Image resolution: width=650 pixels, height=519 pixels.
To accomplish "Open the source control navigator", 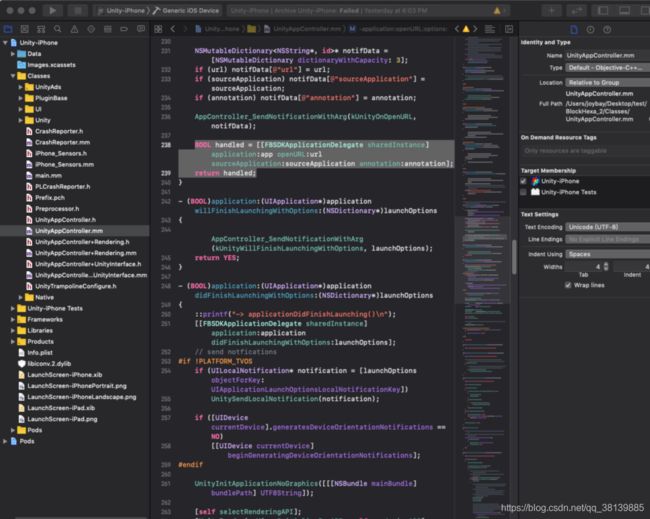I will click(24, 29).
